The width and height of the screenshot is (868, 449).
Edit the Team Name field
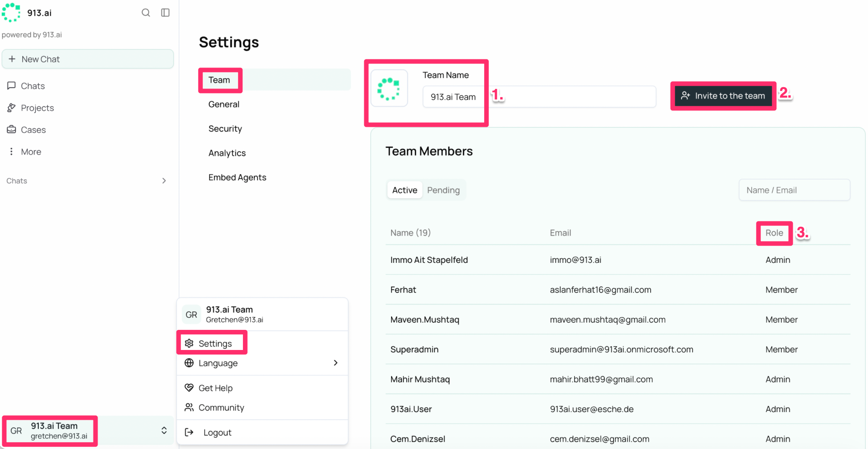539,97
